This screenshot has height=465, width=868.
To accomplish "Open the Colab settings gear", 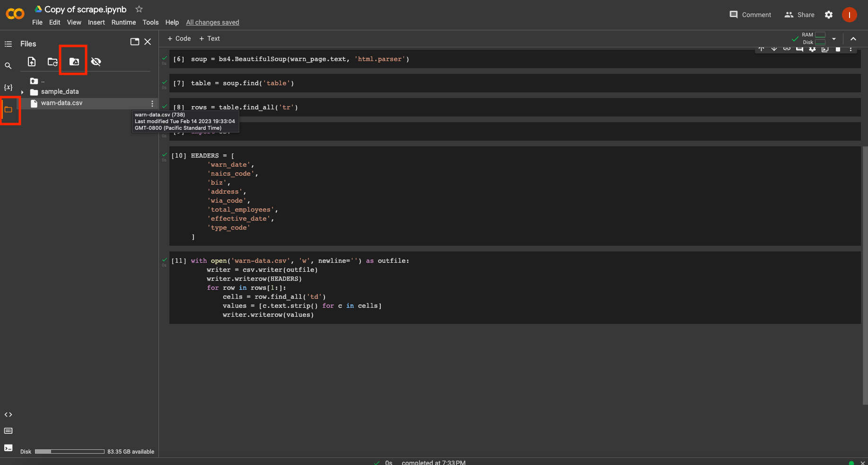I will tap(829, 15).
